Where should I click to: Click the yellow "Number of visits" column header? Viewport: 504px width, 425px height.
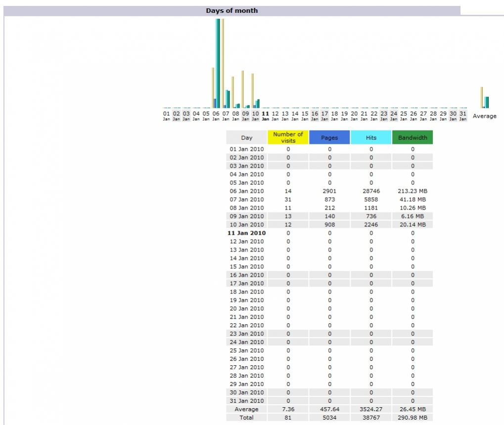point(288,137)
